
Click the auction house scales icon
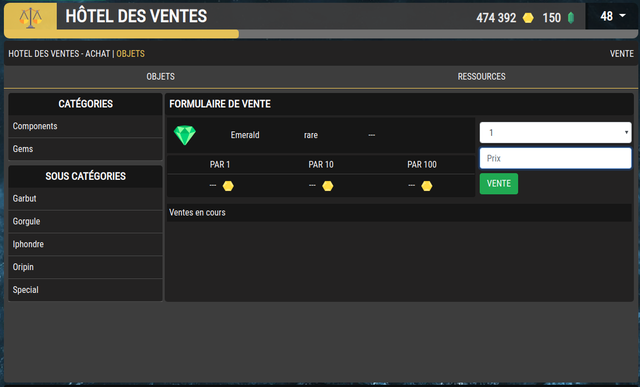click(31, 18)
